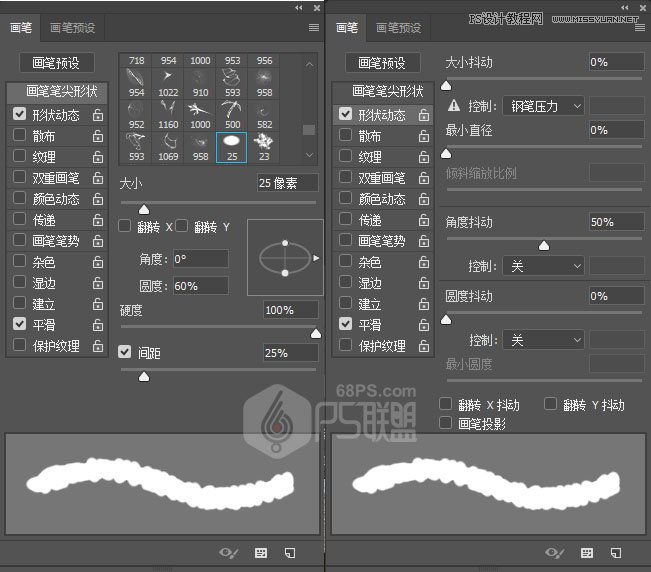Click lock icon beside 形状动态 in left panel

[x=98, y=115]
